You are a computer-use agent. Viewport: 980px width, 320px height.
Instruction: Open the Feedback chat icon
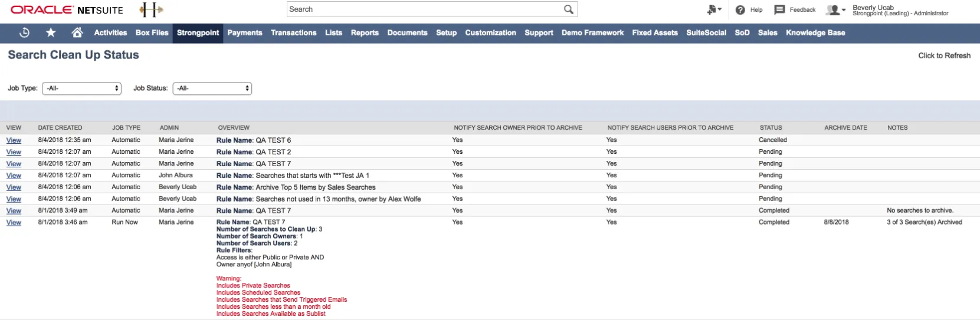click(x=779, y=10)
